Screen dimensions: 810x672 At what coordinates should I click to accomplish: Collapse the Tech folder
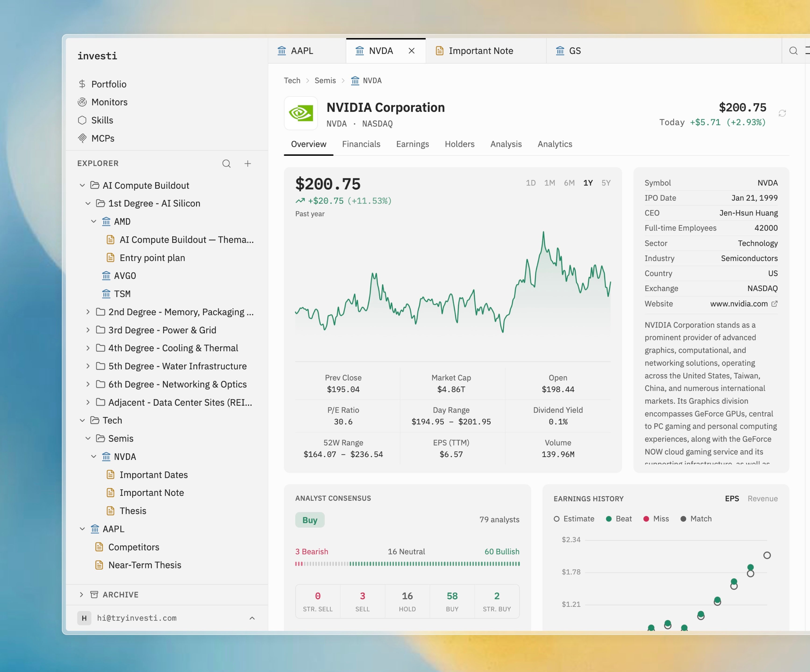pyautogui.click(x=82, y=420)
